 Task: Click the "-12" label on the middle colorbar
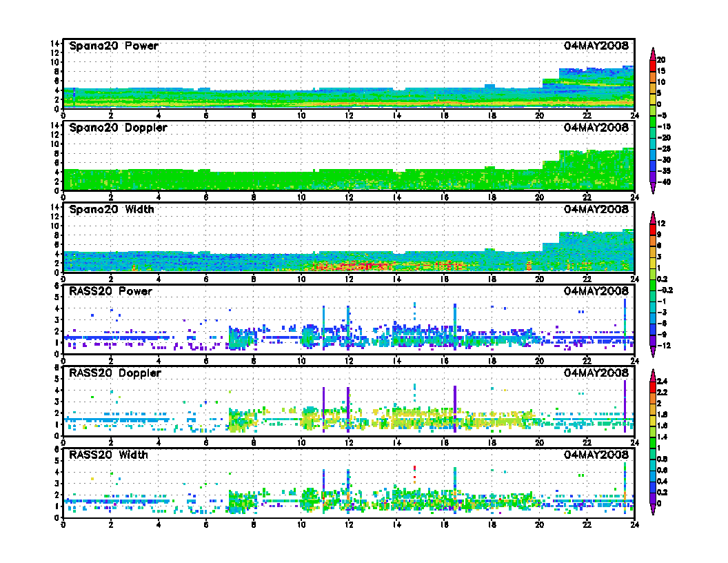[665, 346]
